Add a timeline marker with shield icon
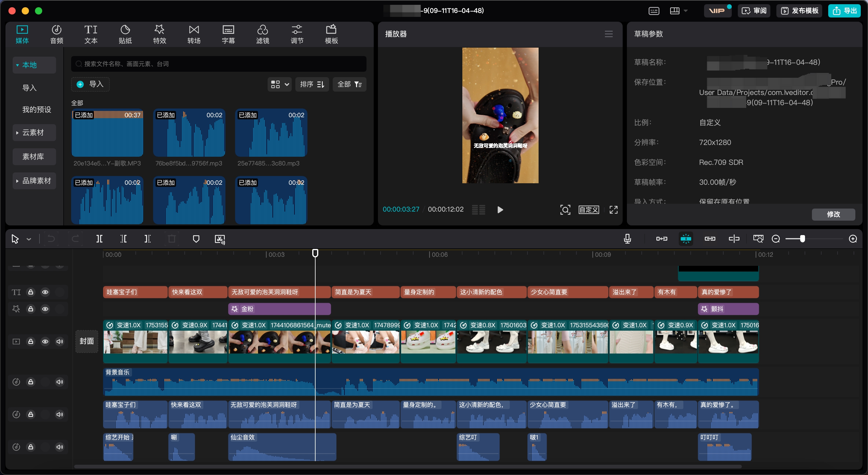The width and height of the screenshot is (868, 475). (196, 239)
